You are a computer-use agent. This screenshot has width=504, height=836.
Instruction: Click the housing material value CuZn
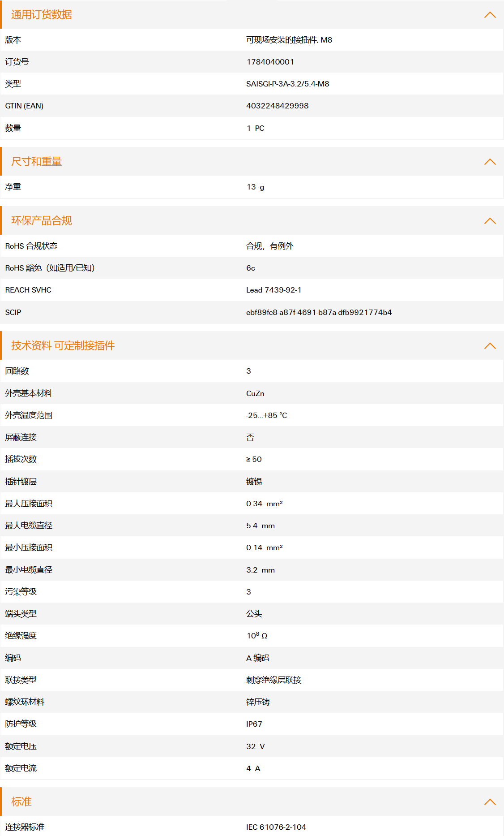255,393
